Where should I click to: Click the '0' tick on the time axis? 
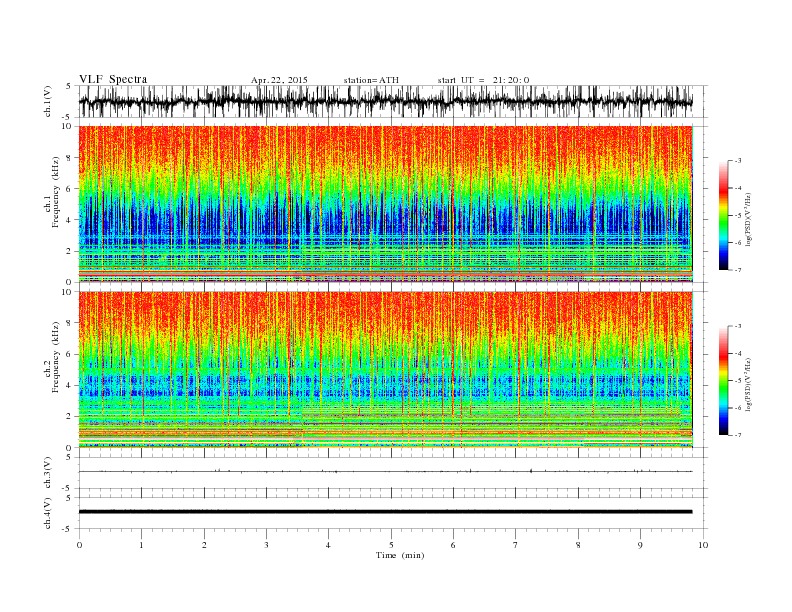[79, 545]
